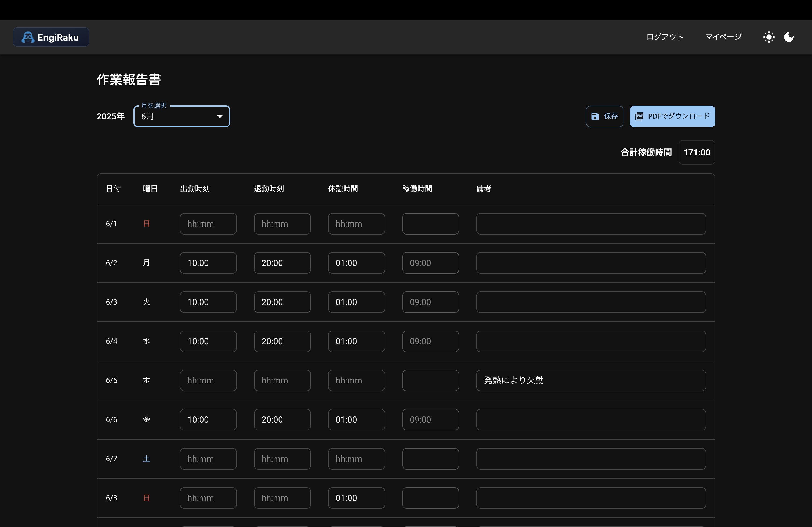This screenshot has width=812, height=527.
Task: Click the 6/4 working hours 09:00 field
Action: pos(430,341)
